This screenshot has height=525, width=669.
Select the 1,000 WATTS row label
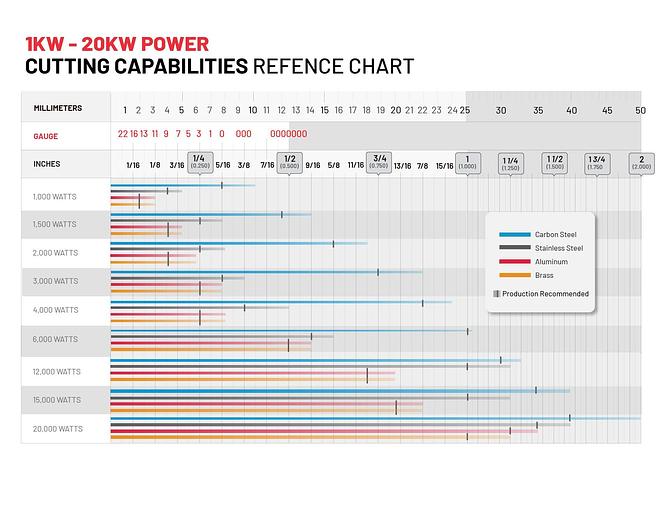54,196
